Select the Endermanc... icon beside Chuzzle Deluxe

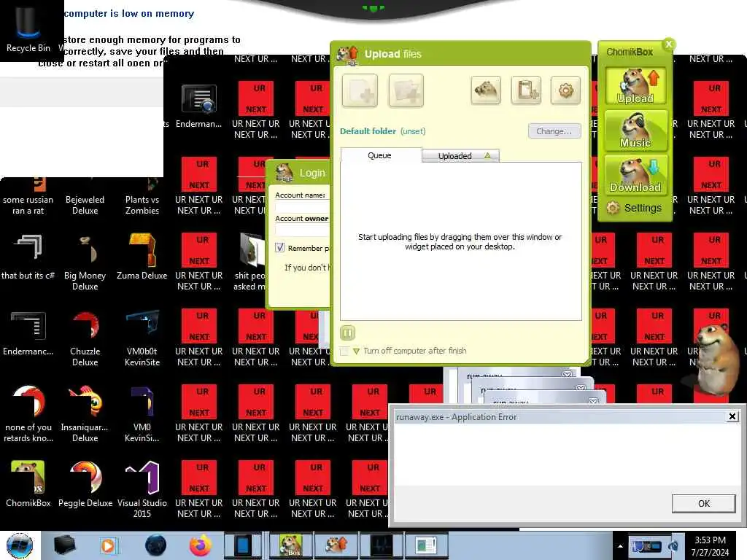(x=28, y=333)
